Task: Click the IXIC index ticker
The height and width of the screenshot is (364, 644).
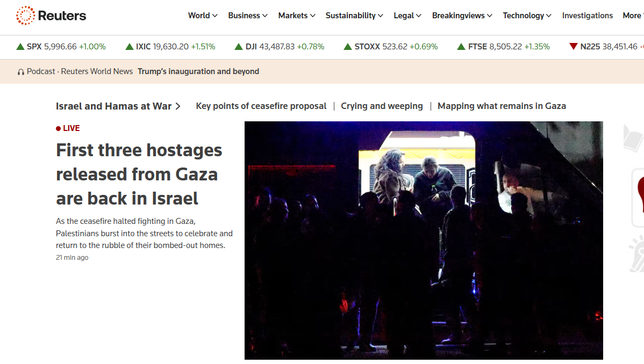Action: [x=170, y=47]
